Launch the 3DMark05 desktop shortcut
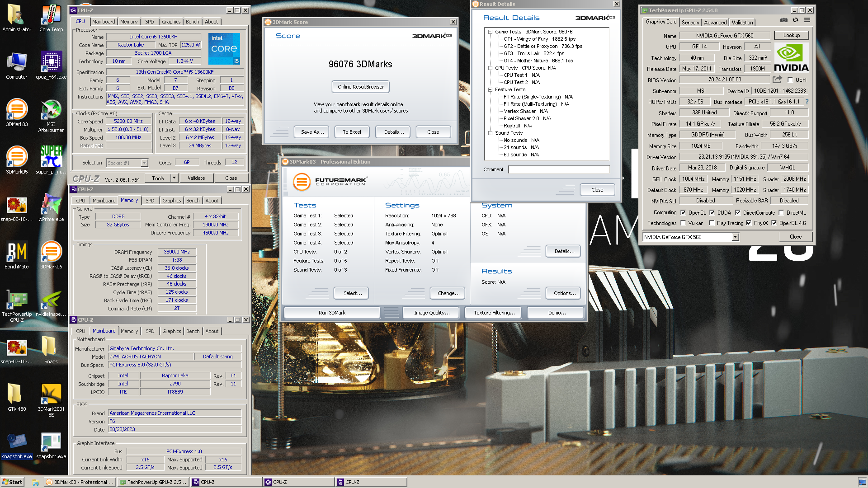Image resolution: width=868 pixels, height=488 pixels. point(17,160)
